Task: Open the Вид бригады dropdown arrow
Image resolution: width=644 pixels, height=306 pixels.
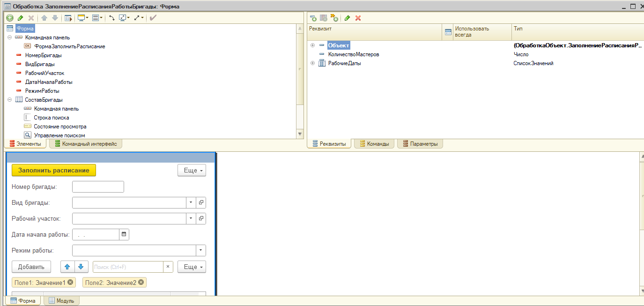Action: click(191, 202)
